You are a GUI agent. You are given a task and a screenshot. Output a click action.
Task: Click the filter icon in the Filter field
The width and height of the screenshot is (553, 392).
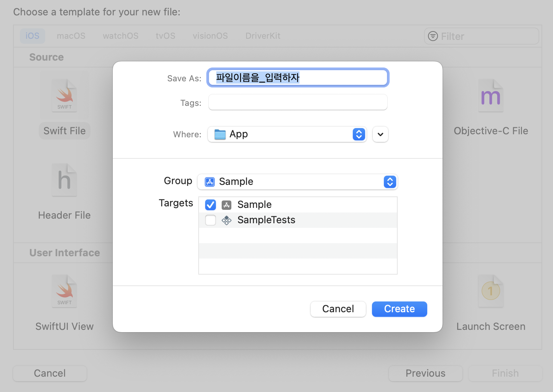(433, 36)
